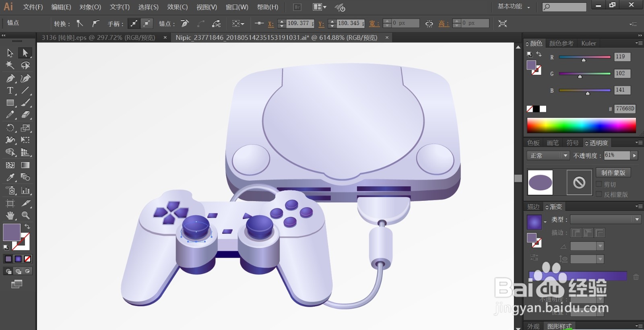Select the Scale tool
This screenshot has height=330, width=644.
25,128
